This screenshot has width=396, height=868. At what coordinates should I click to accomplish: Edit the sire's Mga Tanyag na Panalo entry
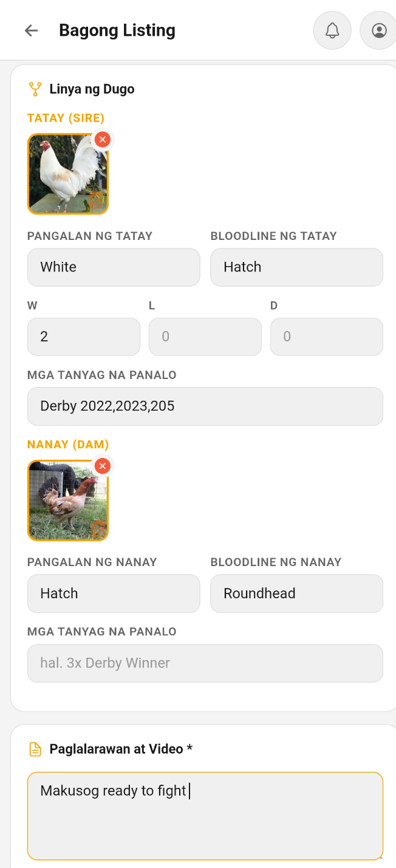(205, 406)
